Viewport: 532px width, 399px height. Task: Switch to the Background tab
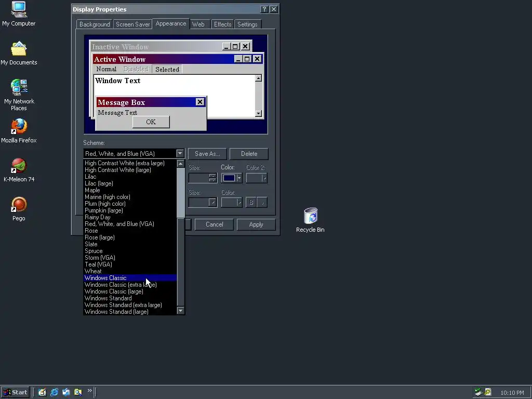[x=95, y=24]
